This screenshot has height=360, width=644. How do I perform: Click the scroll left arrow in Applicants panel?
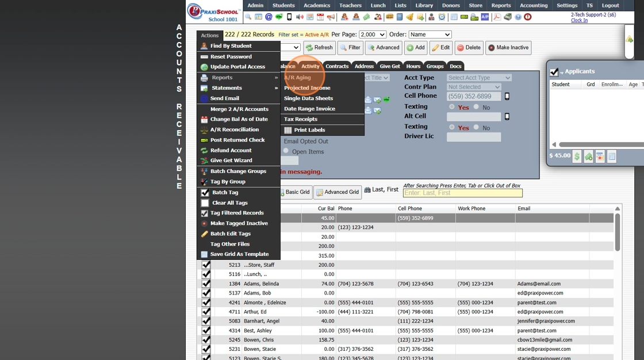click(x=554, y=144)
